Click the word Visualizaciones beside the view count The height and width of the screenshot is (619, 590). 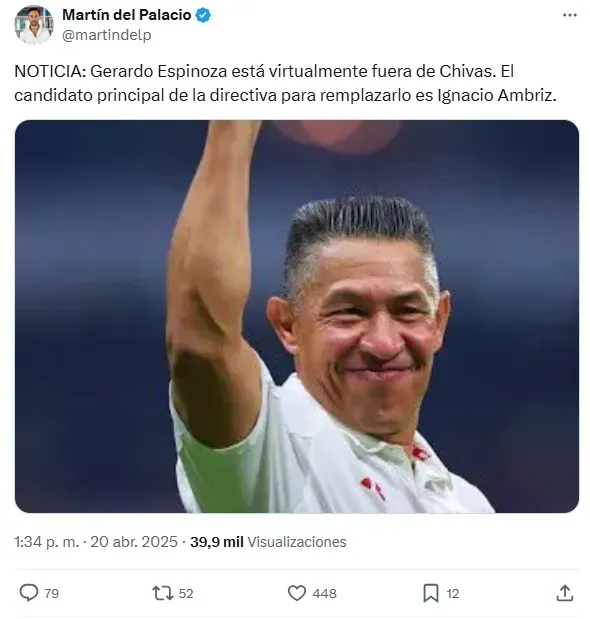(297, 542)
